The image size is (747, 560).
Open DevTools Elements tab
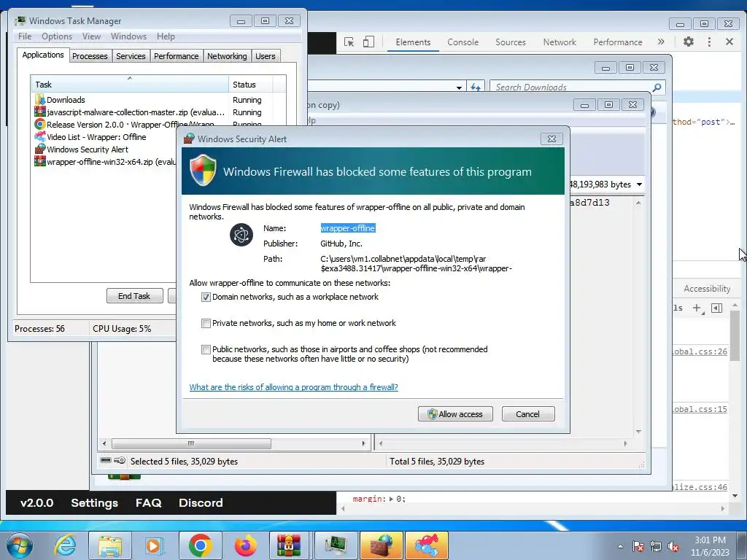(x=413, y=42)
